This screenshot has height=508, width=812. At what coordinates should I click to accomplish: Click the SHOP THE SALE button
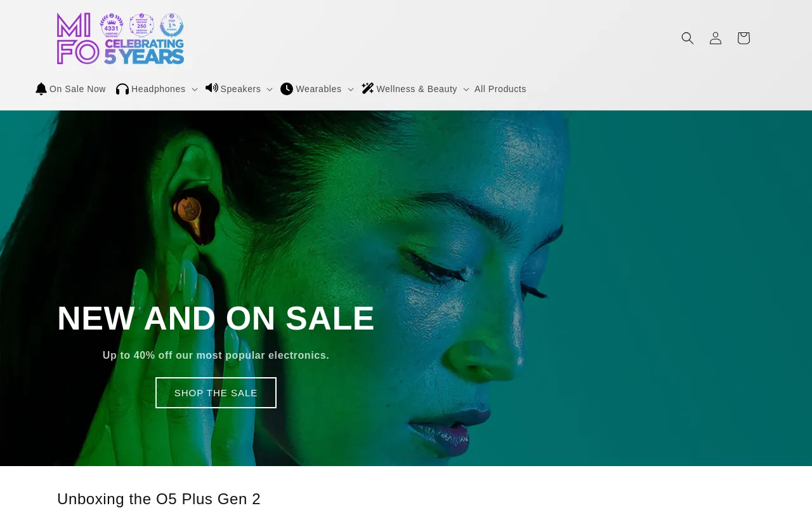(x=216, y=393)
